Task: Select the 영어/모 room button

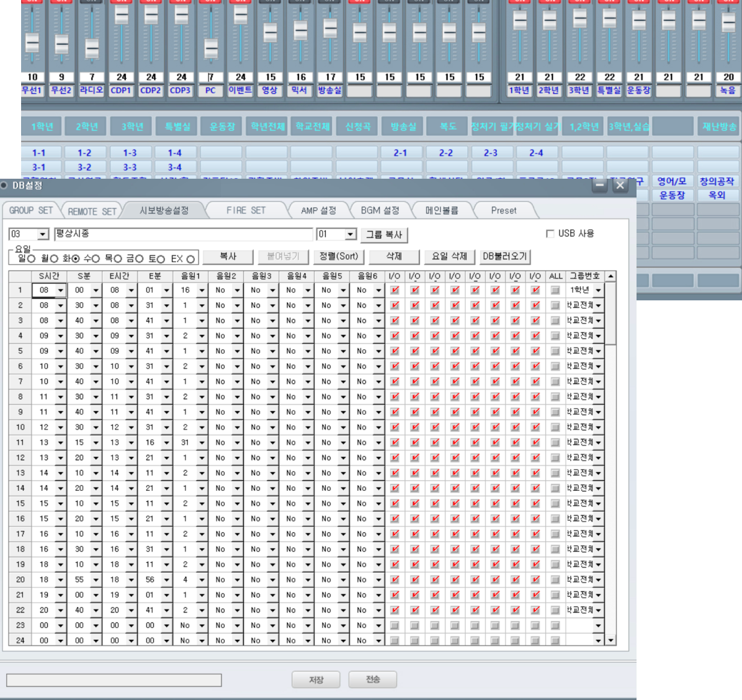Action: (x=672, y=181)
